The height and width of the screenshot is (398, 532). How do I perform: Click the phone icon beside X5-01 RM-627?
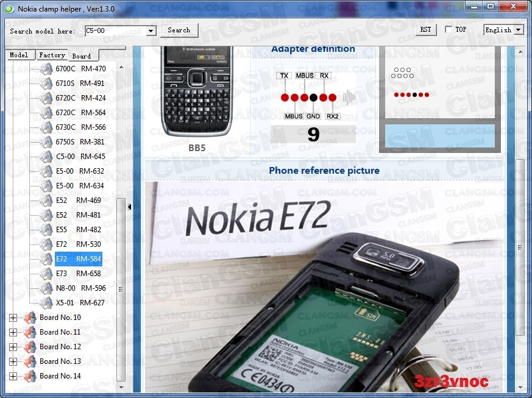click(46, 303)
